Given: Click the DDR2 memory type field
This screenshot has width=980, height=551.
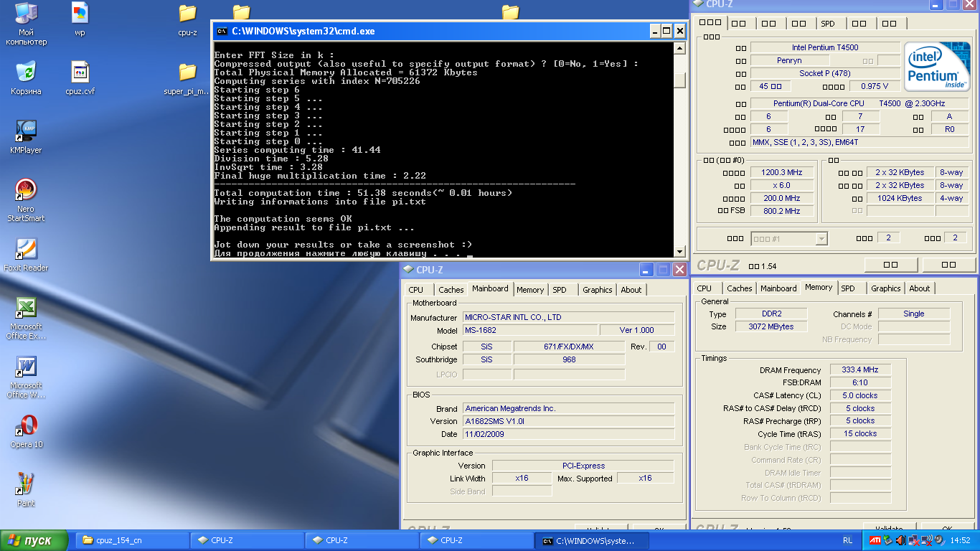Looking at the screenshot, I should (772, 314).
